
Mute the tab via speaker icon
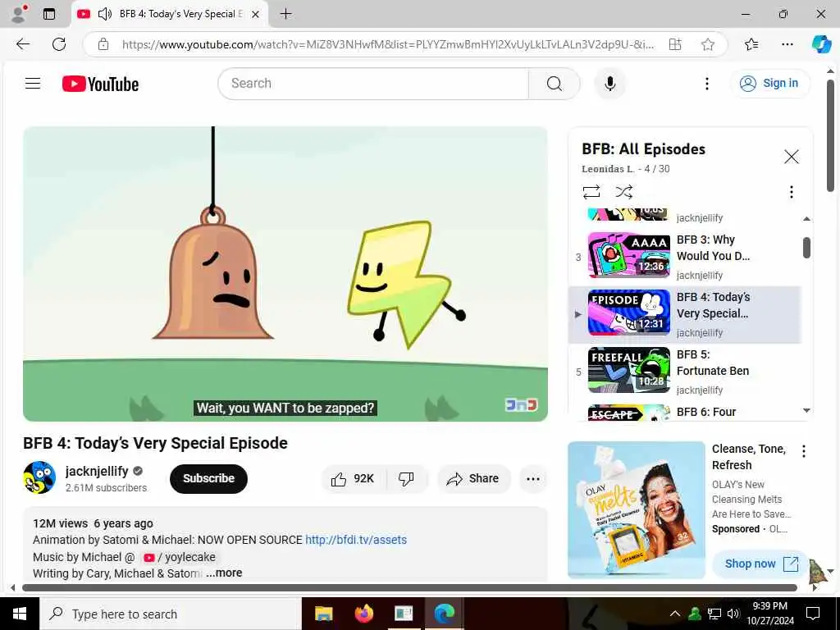pos(105,14)
